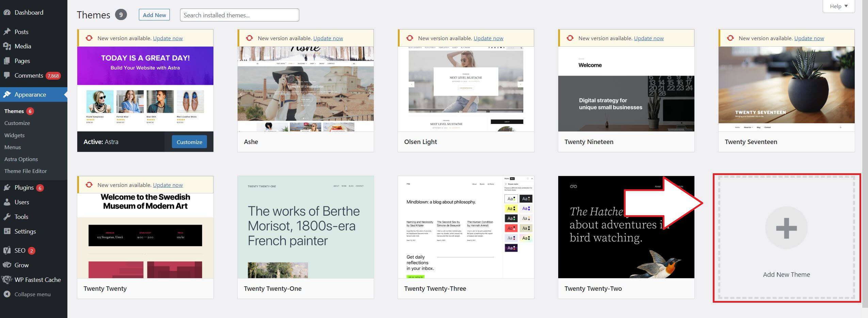868x318 pixels.
Task: Select the Twenty Twenty-Two theme preview
Action: click(626, 227)
